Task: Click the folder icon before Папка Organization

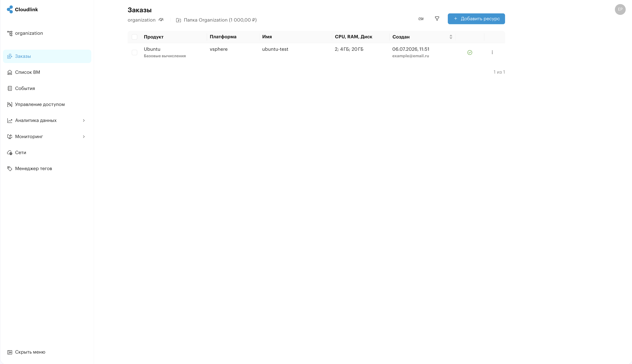Action: point(178,20)
